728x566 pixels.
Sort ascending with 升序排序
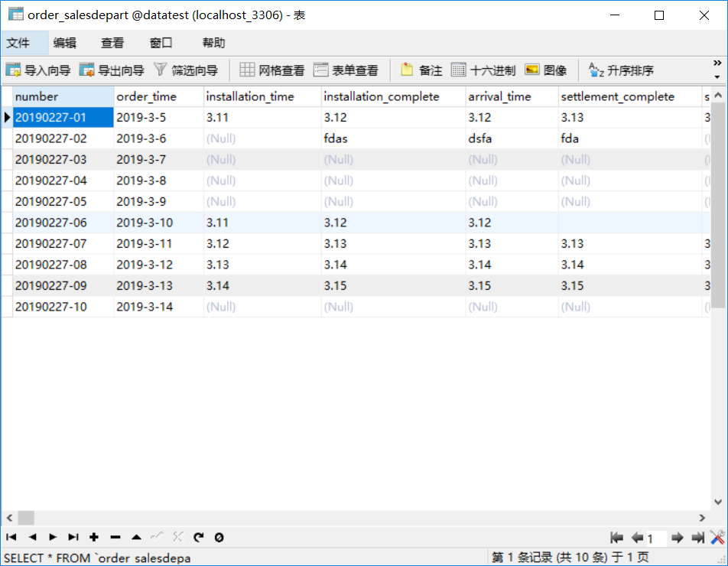point(621,70)
